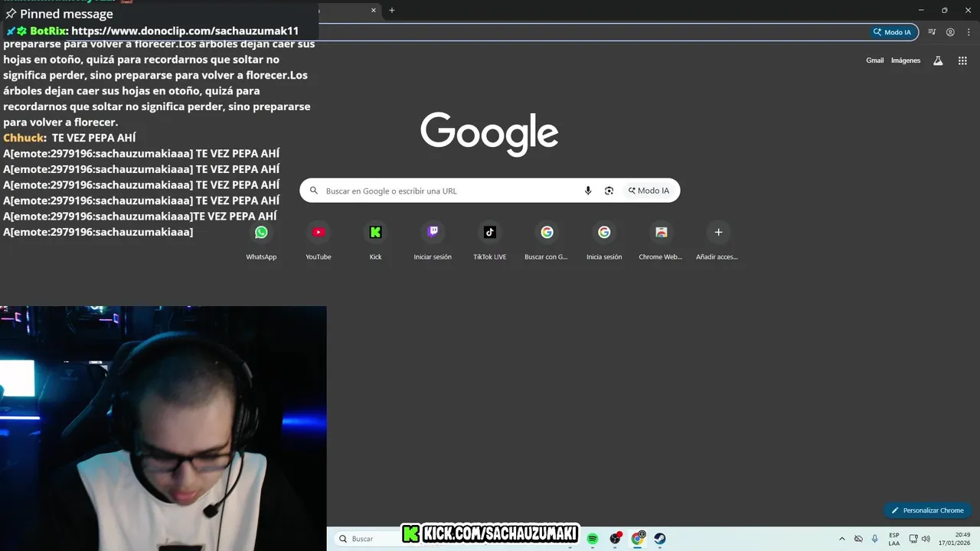
Task: Open the Chrome three-dot menu
Action: (x=967, y=32)
